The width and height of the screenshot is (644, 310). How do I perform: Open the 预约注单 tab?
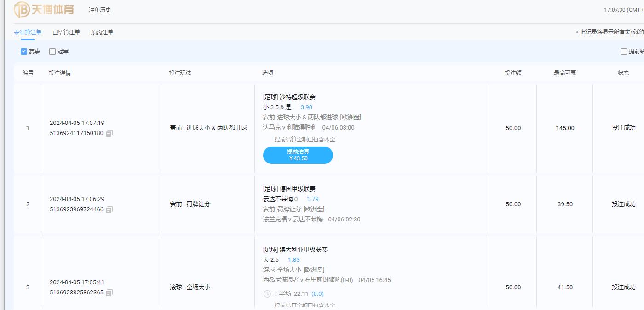pos(102,32)
